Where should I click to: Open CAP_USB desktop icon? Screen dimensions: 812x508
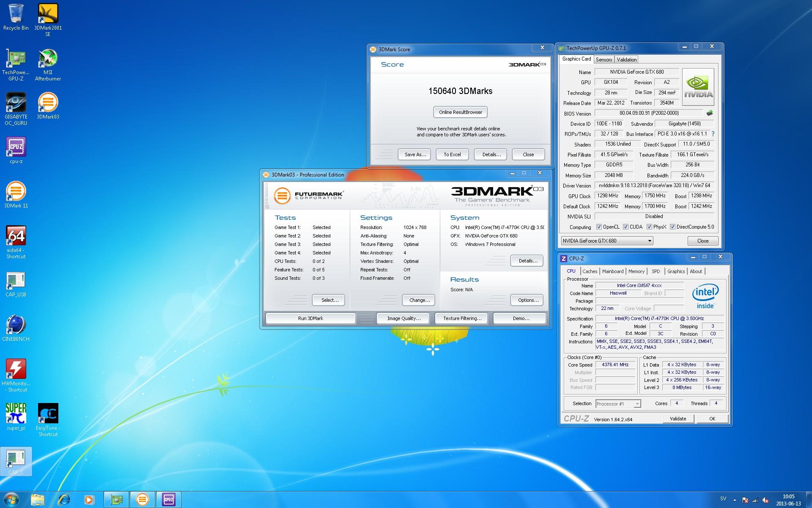(16, 284)
